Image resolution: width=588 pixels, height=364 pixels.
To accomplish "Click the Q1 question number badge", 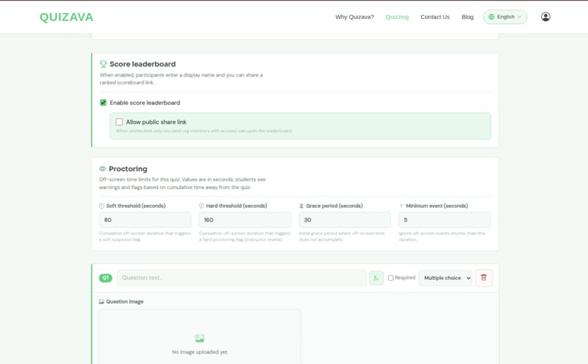I will (105, 278).
